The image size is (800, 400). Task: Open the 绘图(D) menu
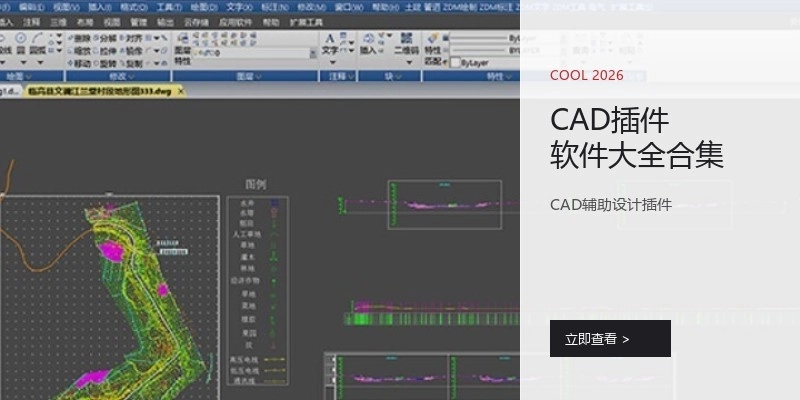(204, 7)
